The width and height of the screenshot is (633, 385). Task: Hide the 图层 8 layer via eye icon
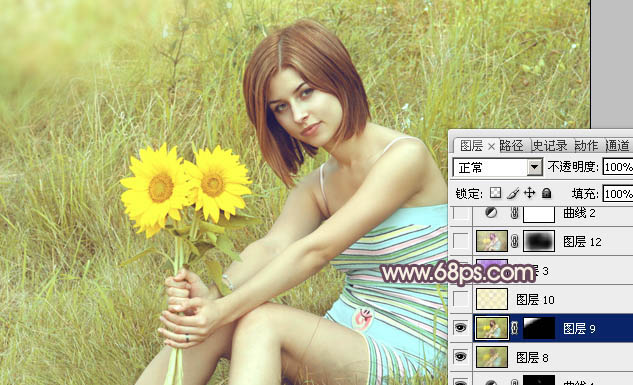pos(460,357)
